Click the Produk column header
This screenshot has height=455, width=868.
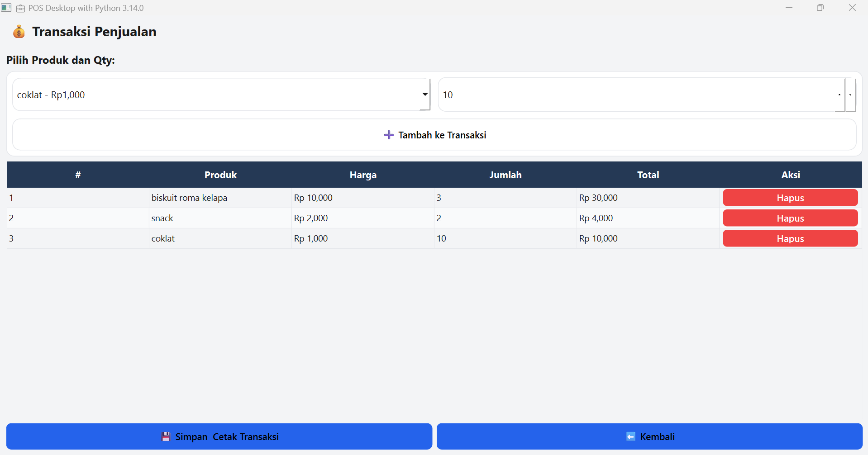220,175
